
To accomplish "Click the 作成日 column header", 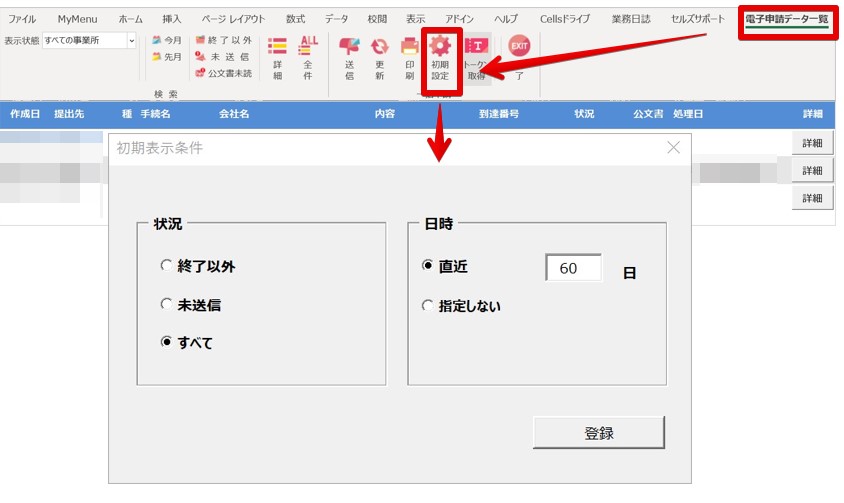I will pos(25,114).
